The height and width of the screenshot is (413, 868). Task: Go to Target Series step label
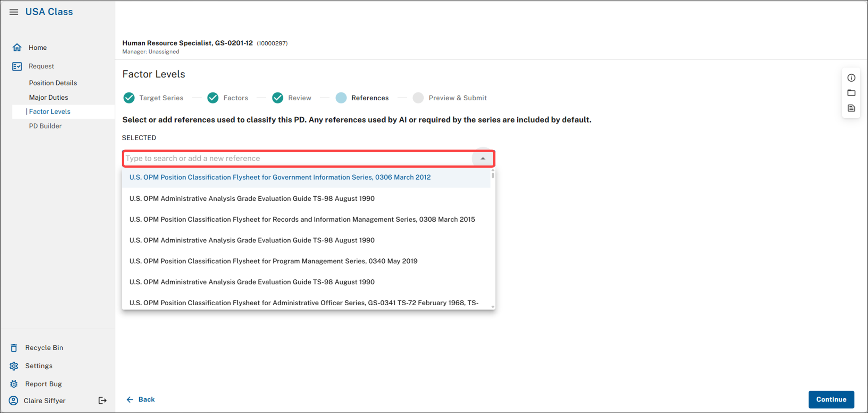pos(161,98)
